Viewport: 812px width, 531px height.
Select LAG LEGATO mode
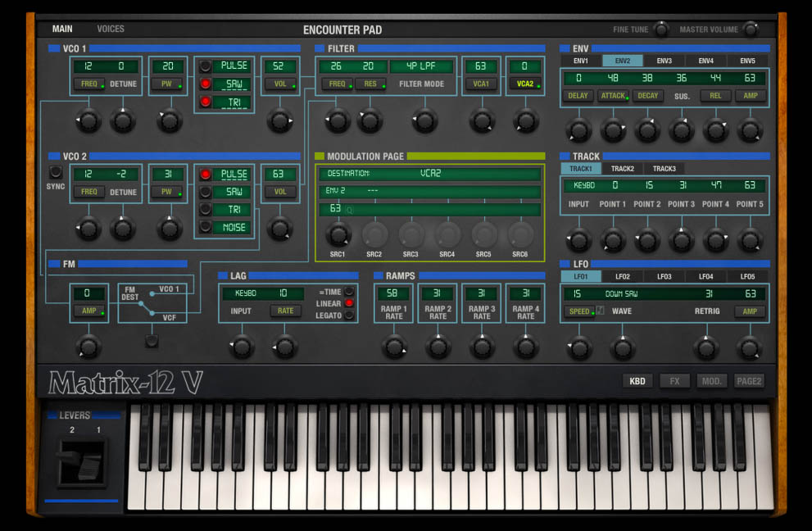350,315
